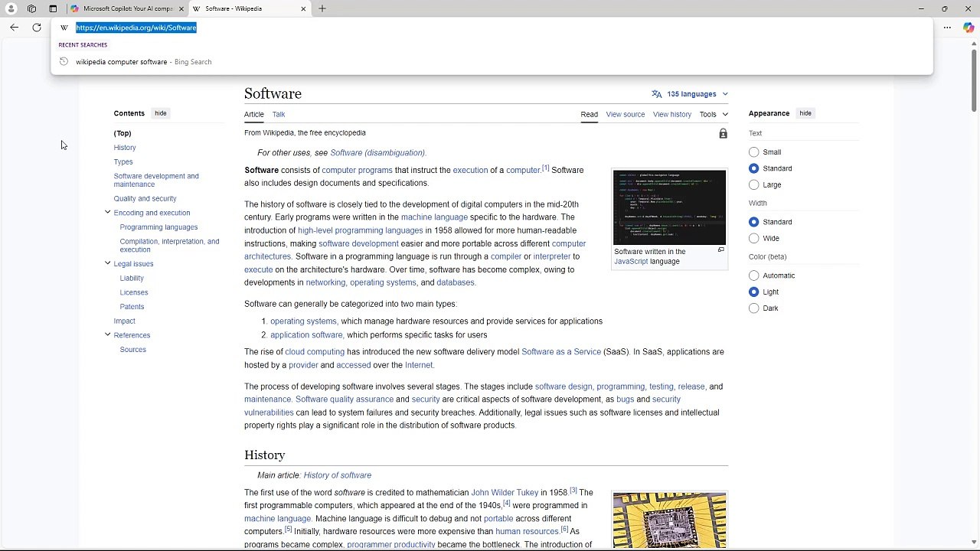This screenshot has width=980, height=551.
Task: Open 'History of software' main article link
Action: click(338, 475)
